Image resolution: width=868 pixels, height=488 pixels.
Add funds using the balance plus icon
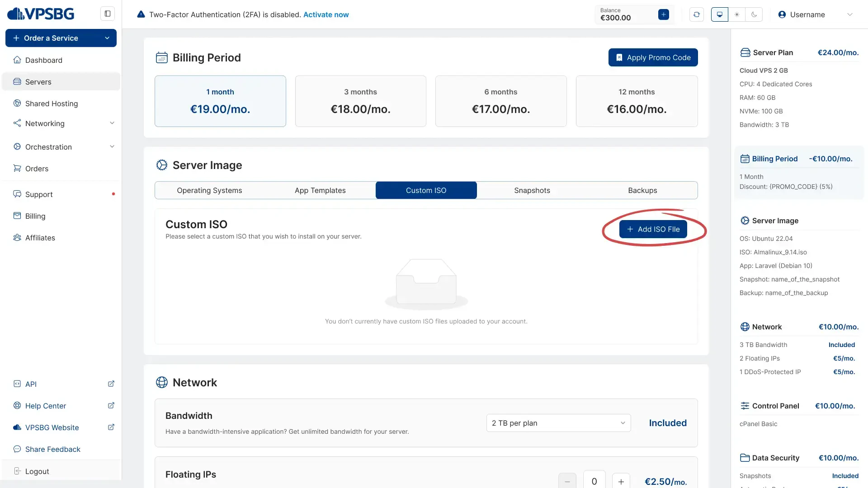(664, 14)
